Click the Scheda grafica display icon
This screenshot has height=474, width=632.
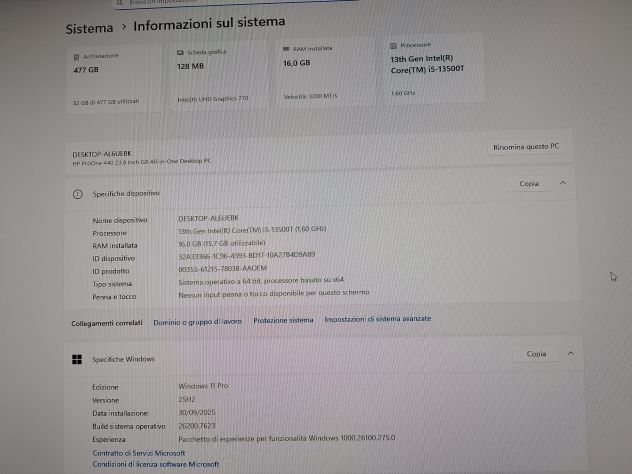[180, 52]
